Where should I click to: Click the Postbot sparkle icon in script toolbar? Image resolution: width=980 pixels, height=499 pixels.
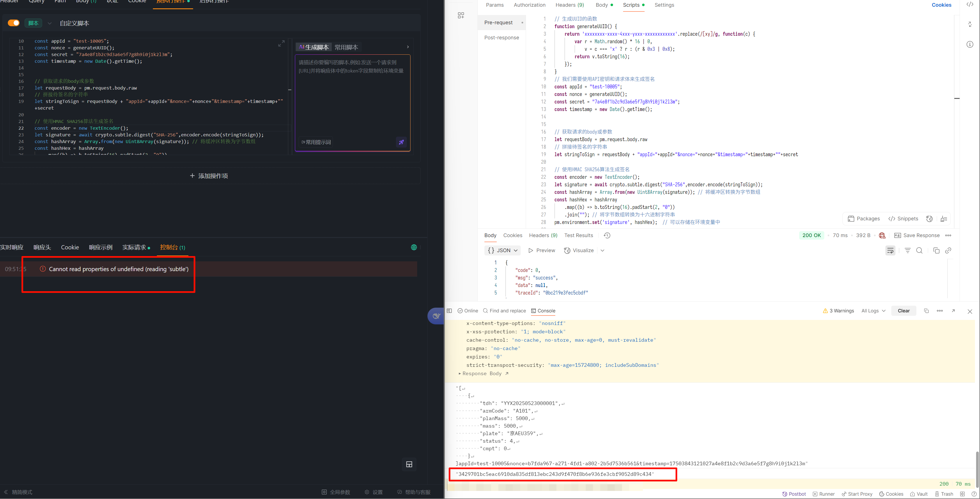coord(929,219)
